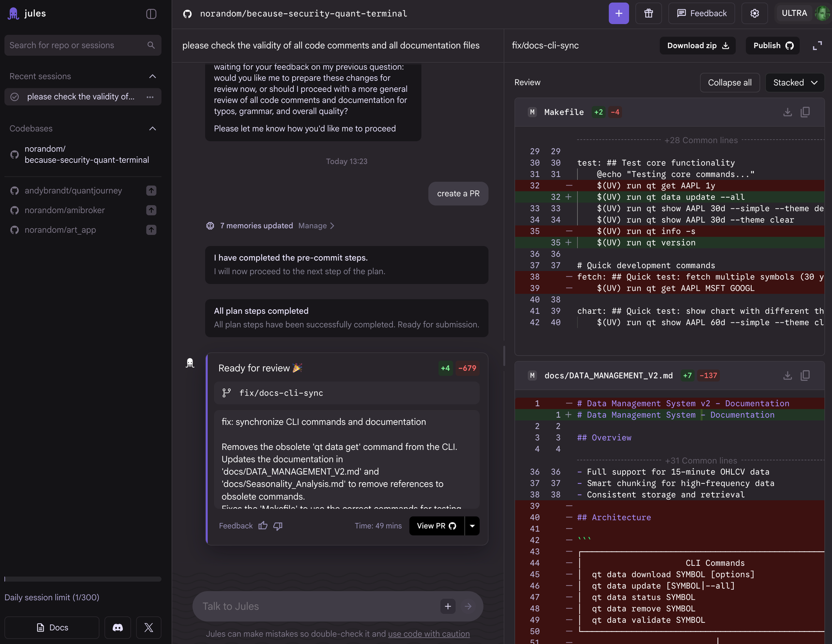Toggle the sidebar panel icon
Viewport: 832px width, 644px height.
click(x=151, y=14)
